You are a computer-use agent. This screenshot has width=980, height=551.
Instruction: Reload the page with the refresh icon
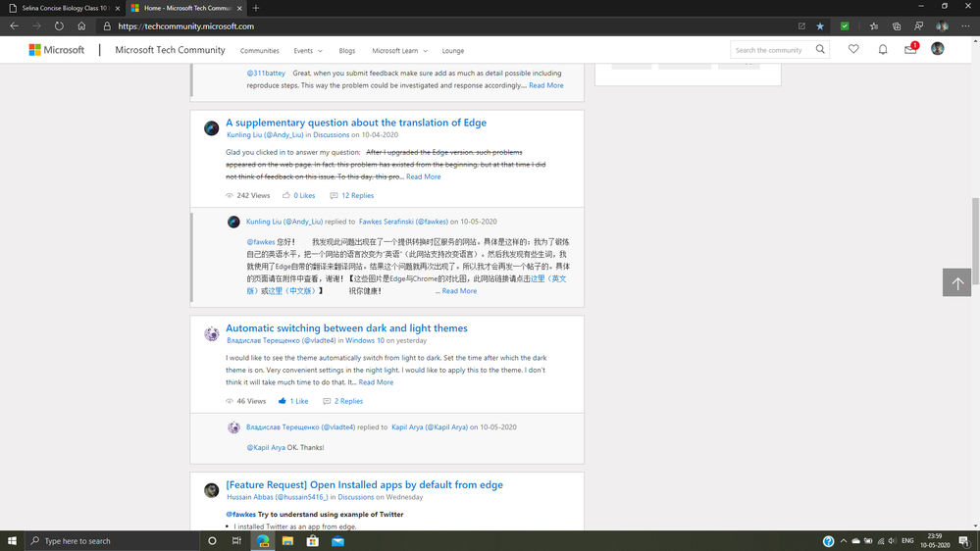point(59,26)
